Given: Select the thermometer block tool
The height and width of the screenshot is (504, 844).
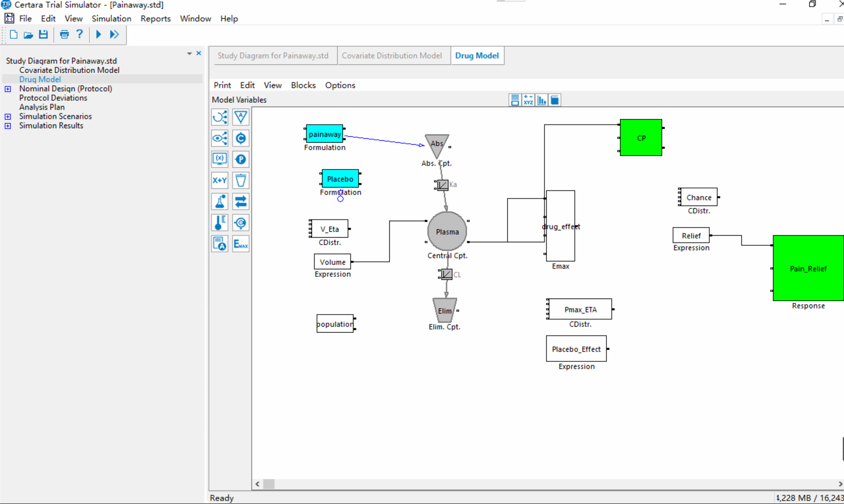Looking at the screenshot, I should click(x=220, y=223).
